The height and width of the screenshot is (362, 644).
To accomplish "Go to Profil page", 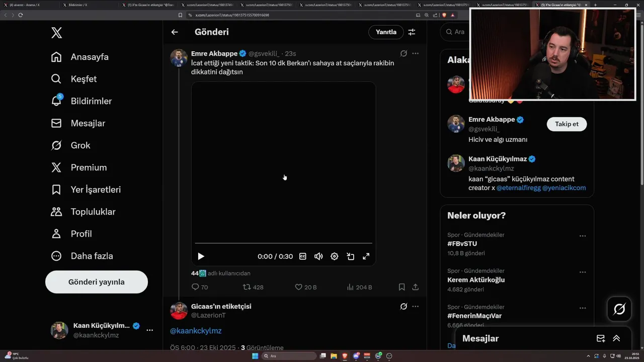I will [x=72, y=234].
